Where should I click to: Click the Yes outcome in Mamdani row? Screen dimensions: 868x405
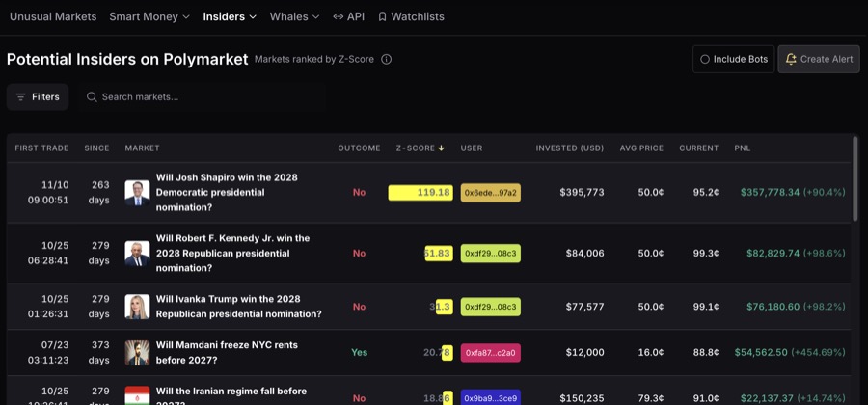360,352
